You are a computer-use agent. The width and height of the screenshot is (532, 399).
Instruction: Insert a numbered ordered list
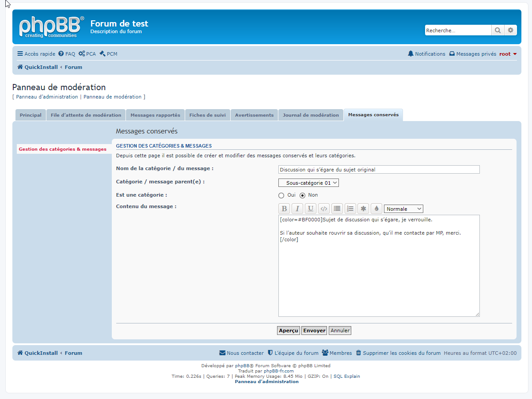coord(350,209)
